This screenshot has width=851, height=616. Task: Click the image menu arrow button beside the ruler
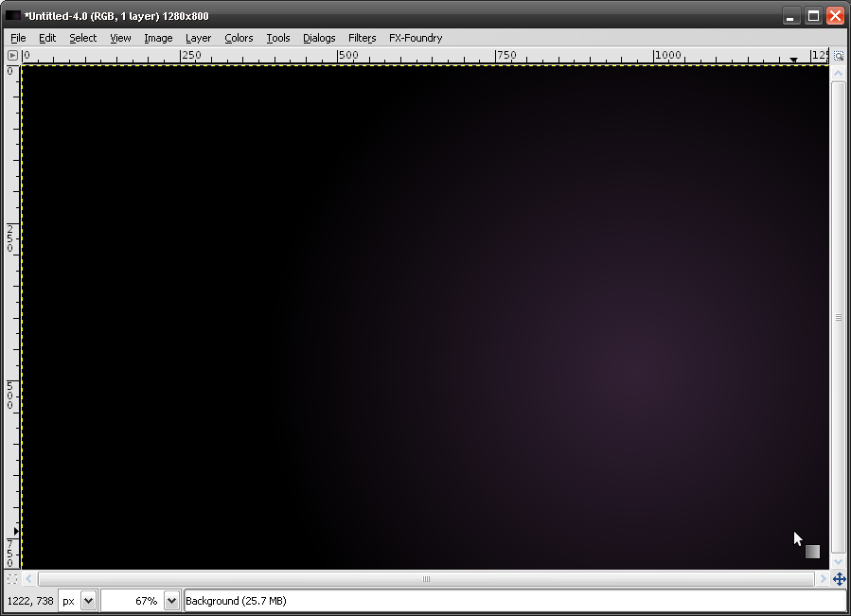click(x=12, y=56)
